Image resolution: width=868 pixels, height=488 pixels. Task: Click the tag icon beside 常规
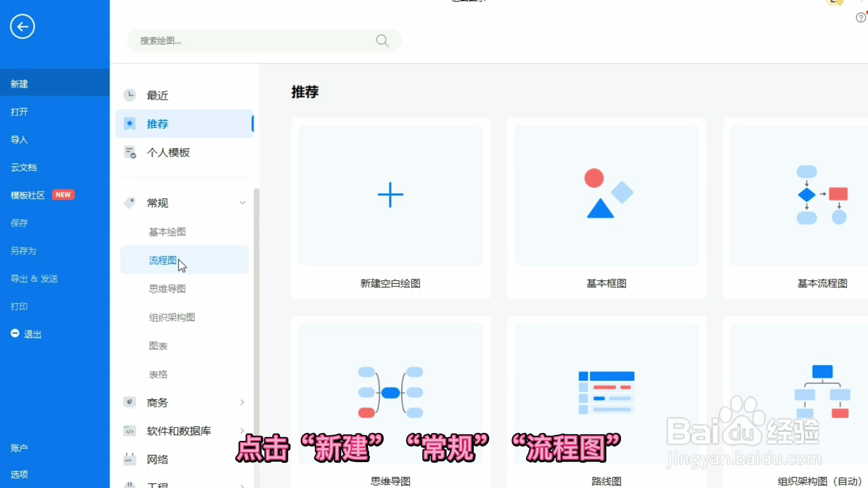[130, 203]
